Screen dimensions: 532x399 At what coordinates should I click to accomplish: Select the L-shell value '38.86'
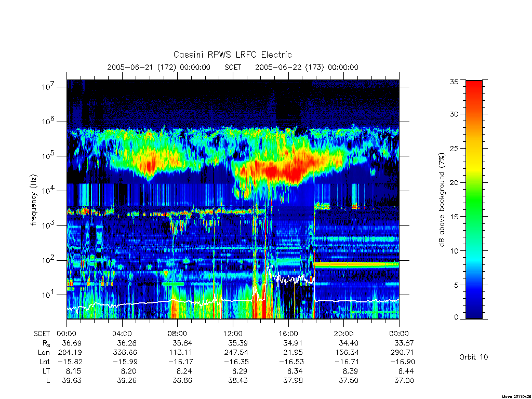tap(182, 381)
